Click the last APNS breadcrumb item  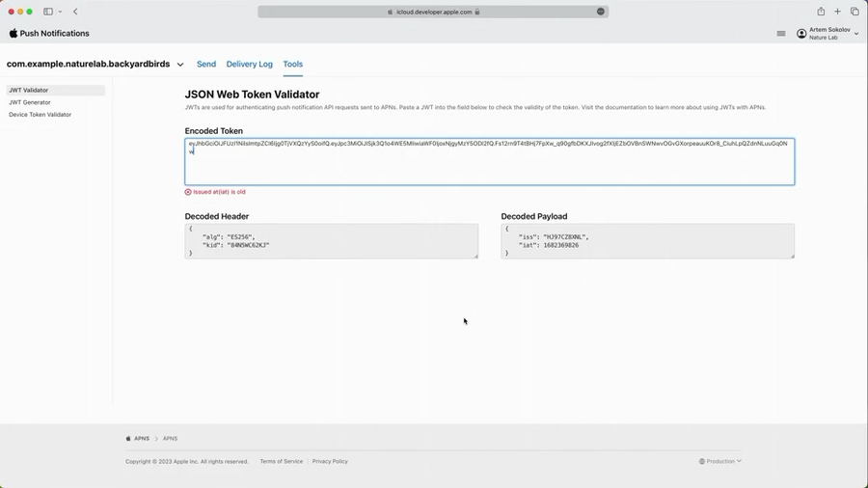tap(170, 438)
